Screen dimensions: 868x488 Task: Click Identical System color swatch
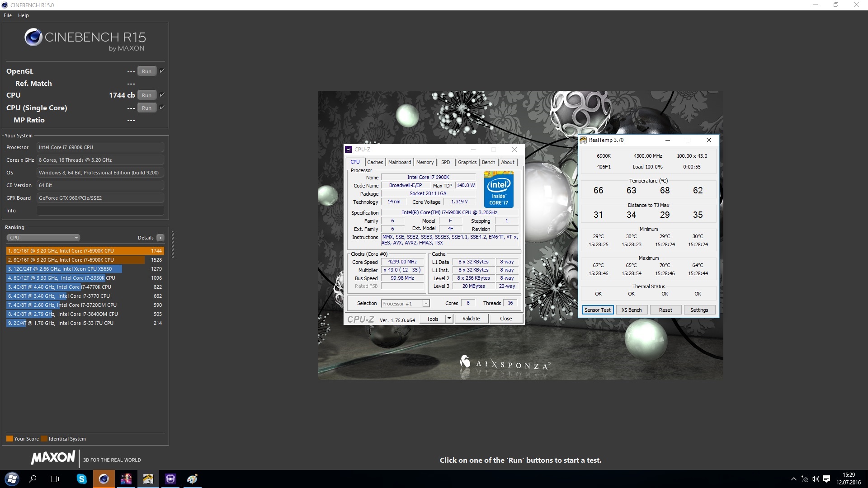tap(44, 439)
